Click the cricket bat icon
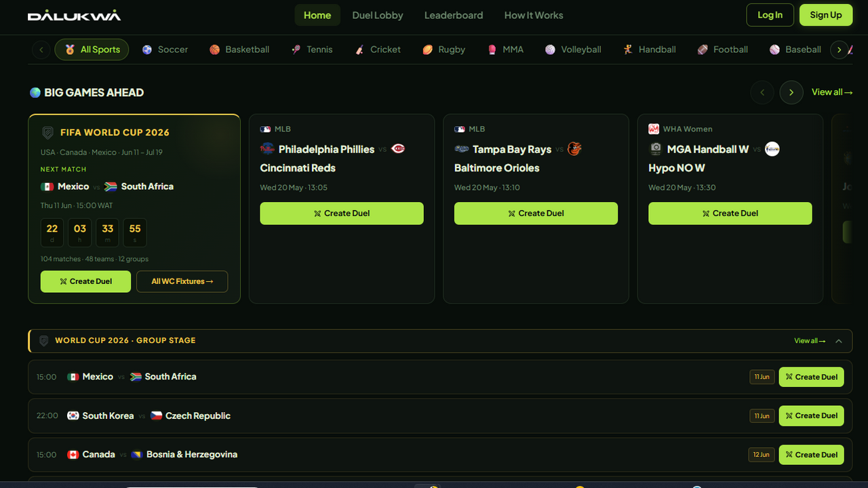The height and width of the screenshot is (488, 868). tap(359, 49)
